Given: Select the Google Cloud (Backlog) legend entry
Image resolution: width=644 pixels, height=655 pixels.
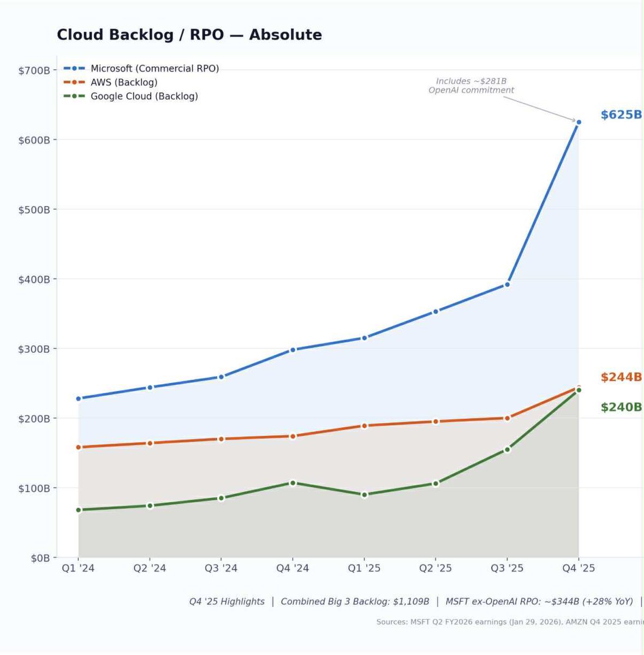Looking at the screenshot, I should click(x=131, y=96).
